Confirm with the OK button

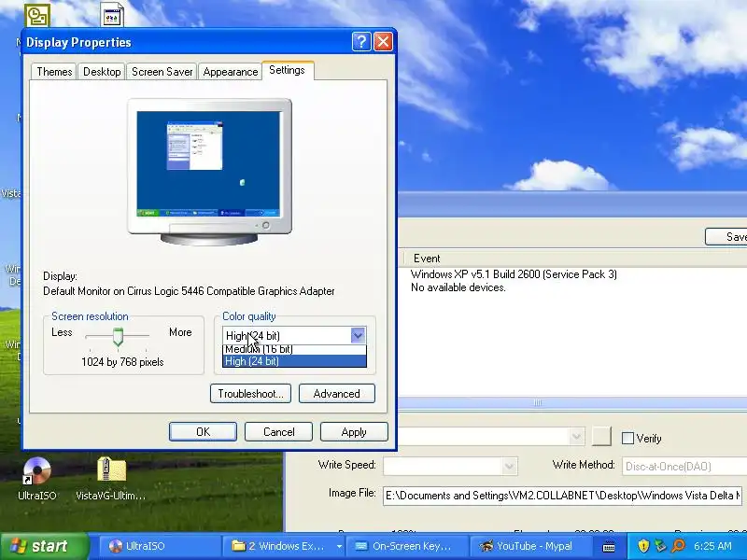tap(203, 432)
